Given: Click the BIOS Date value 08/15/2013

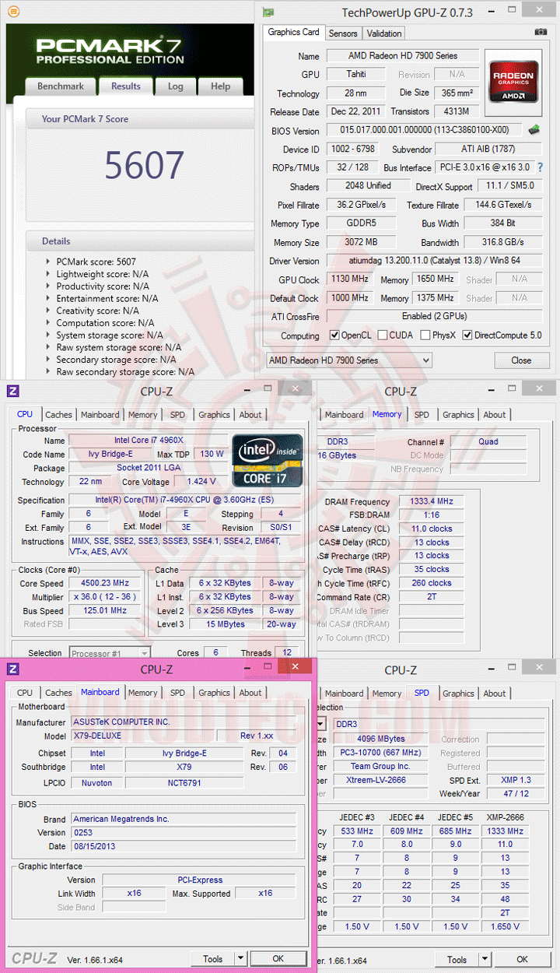Looking at the screenshot, I should (184, 846).
